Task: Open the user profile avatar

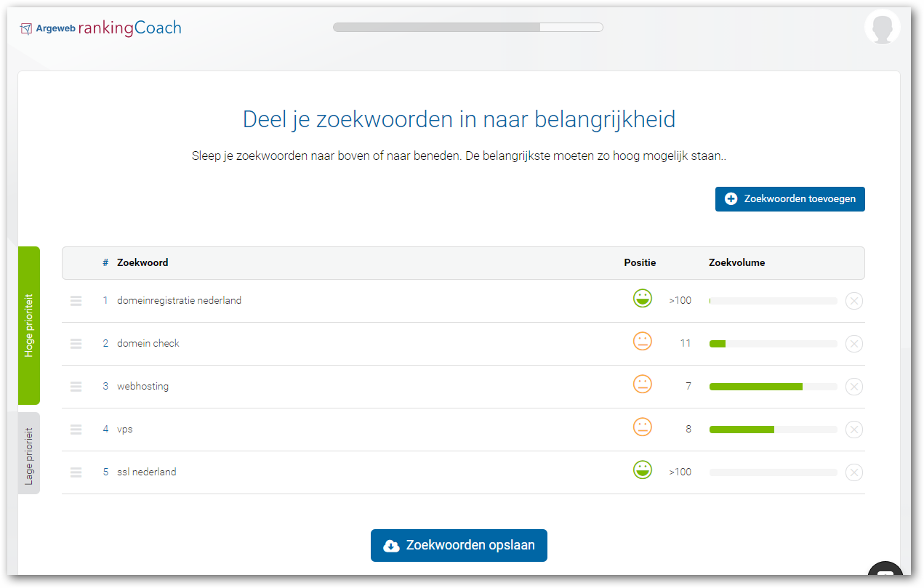Action: [883, 27]
